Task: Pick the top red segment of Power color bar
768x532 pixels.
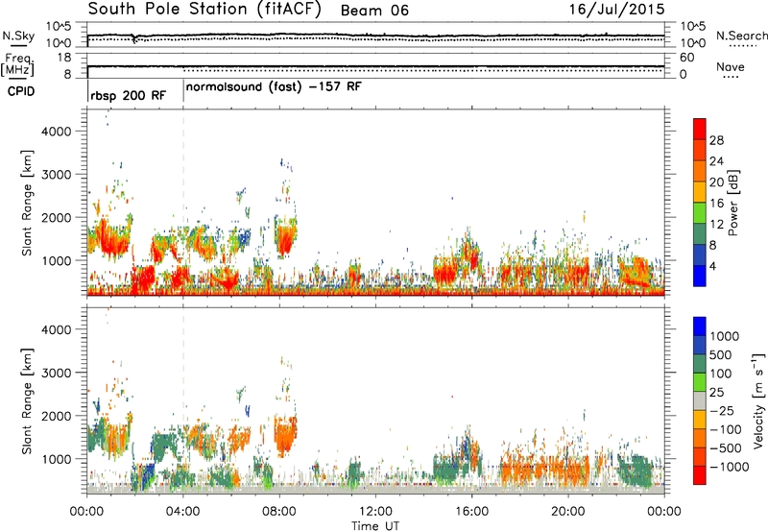Action: coord(700,129)
